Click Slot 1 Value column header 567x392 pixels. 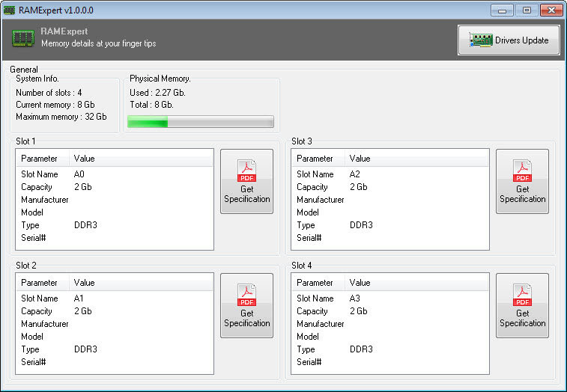pyautogui.click(x=141, y=159)
